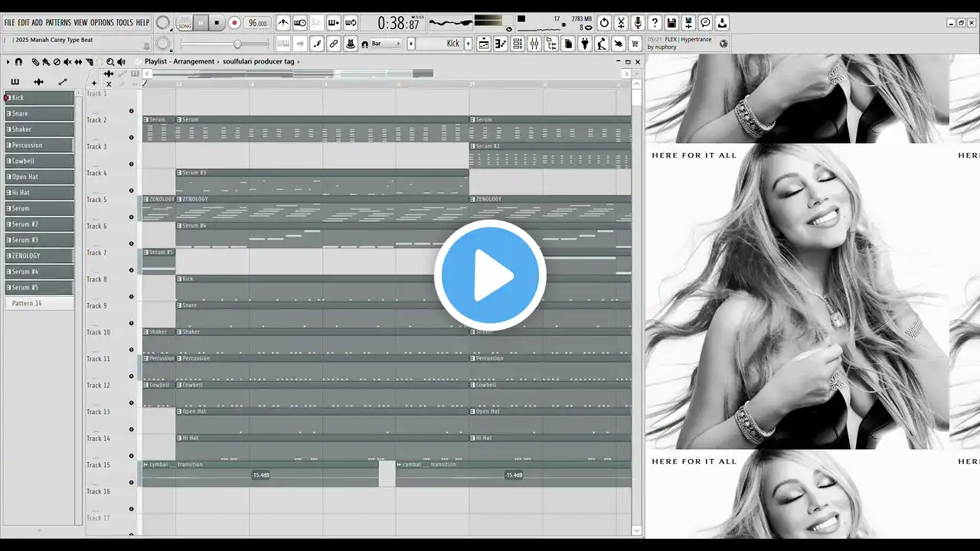This screenshot has height=551, width=980.
Task: Click the microphone recording icon
Action: coord(638,23)
